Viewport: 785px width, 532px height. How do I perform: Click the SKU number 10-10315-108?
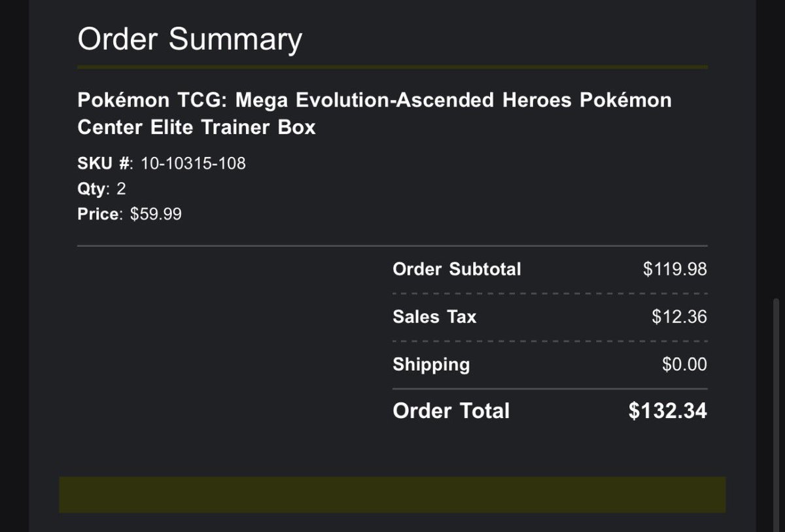(193, 163)
